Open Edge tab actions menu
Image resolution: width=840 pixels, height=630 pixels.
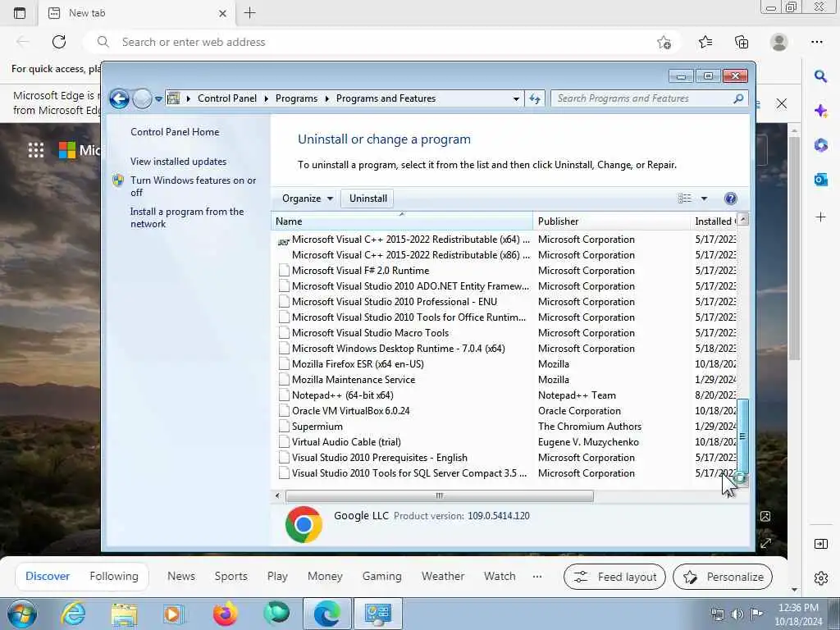tap(20, 13)
